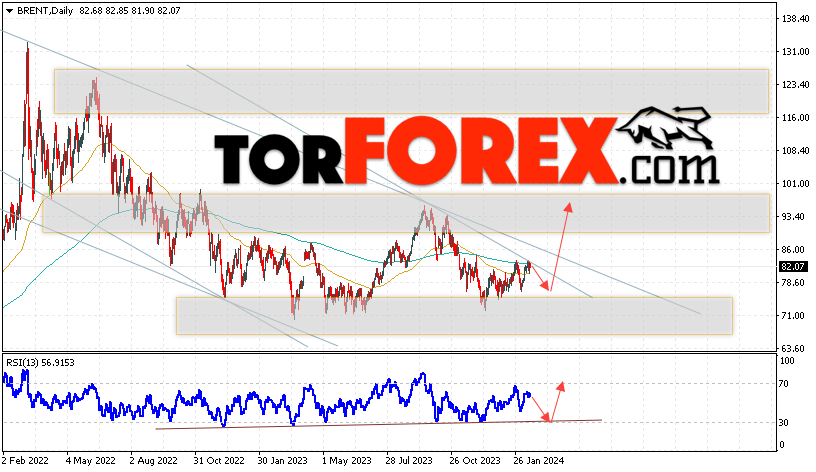Viewport: 816px width, 472px height.
Task: Click the RSI scale value 0
Action: (782, 445)
